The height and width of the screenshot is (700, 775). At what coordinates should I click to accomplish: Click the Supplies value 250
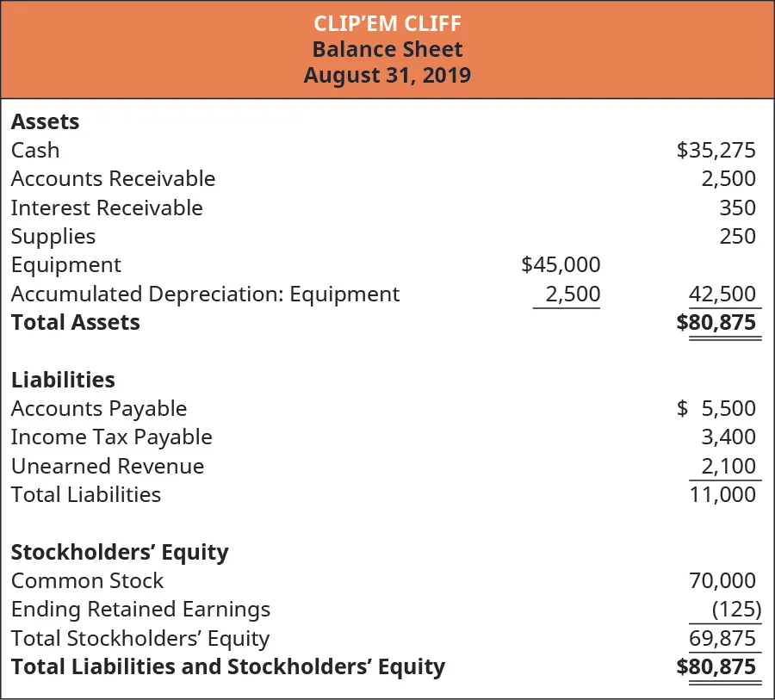point(737,237)
